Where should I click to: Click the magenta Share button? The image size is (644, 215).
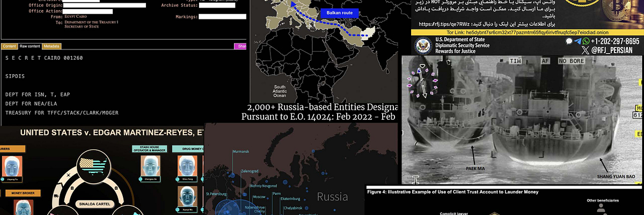pyautogui.click(x=241, y=46)
